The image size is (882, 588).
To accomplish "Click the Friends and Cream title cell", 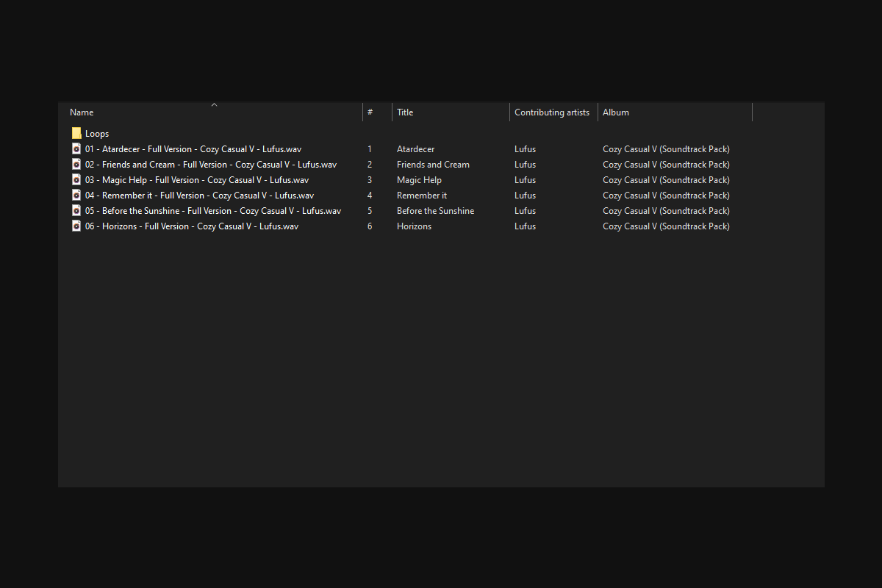I will [433, 165].
